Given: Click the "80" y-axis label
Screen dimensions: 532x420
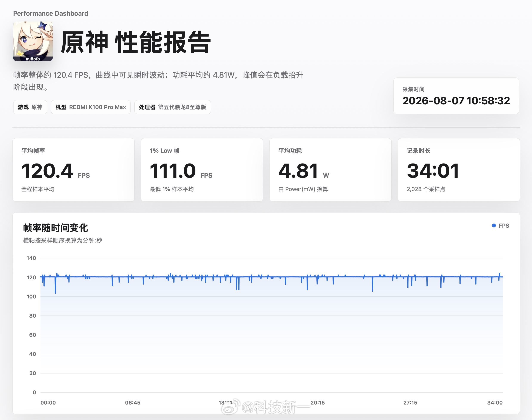Looking at the screenshot, I should (x=33, y=316).
